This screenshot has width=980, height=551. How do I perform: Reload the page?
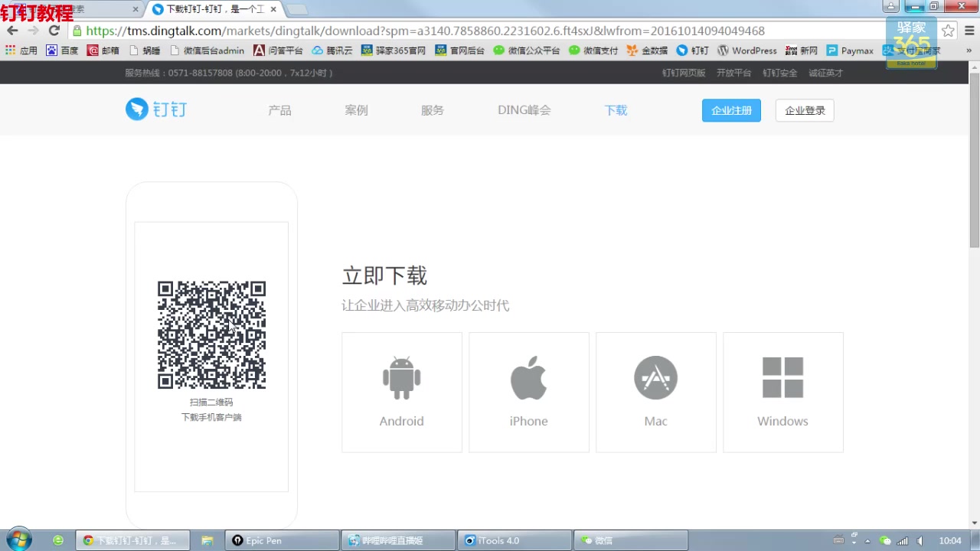[54, 31]
